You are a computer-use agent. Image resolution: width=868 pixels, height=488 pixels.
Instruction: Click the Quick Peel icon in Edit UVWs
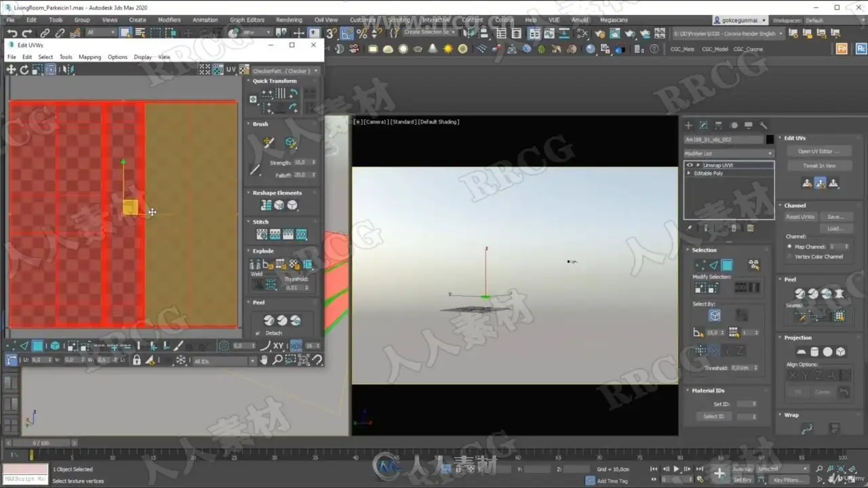(x=269, y=320)
